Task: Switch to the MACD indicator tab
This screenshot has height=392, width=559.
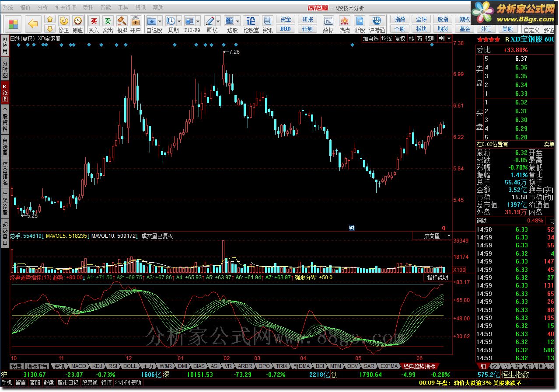Action: pyautogui.click(x=79, y=366)
